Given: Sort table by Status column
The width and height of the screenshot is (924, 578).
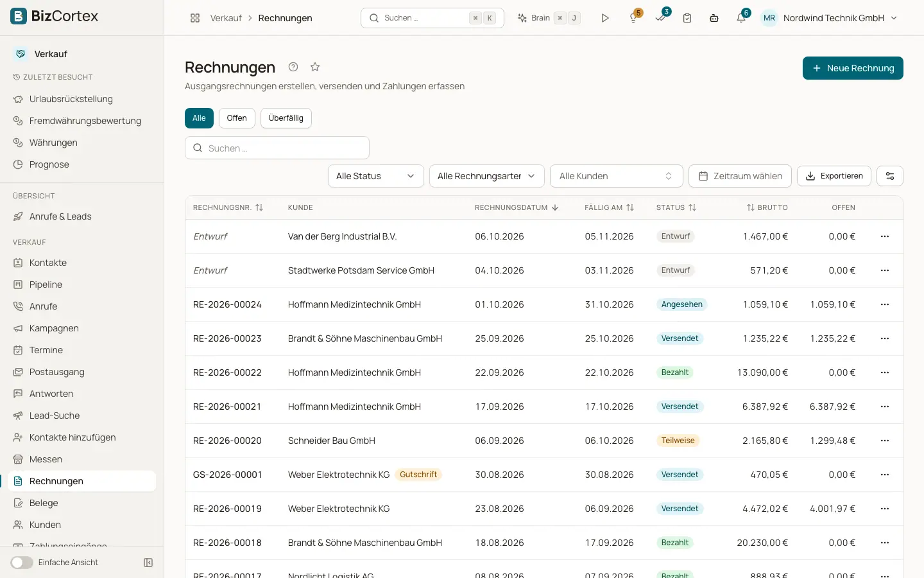Looking at the screenshot, I should click(x=676, y=207).
